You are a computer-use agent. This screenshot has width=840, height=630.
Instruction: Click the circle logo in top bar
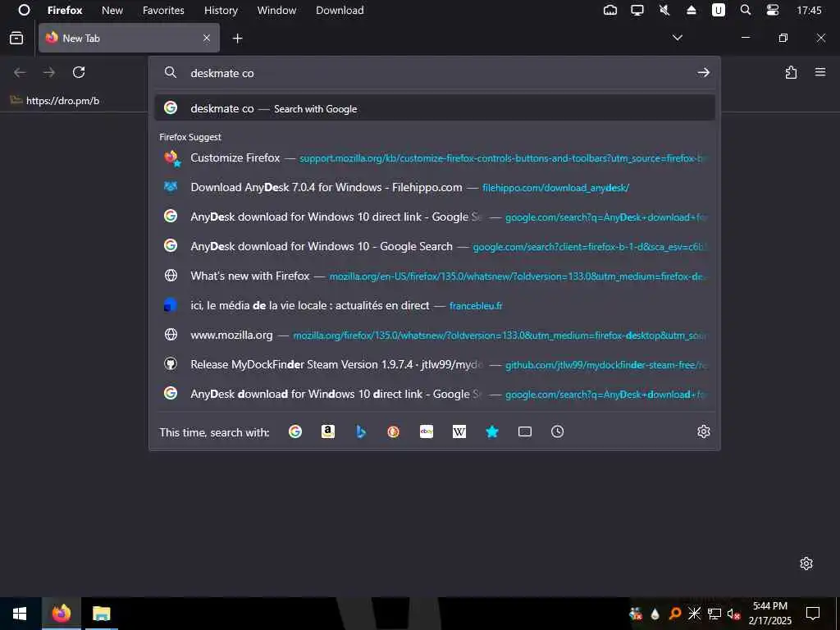[x=24, y=10]
